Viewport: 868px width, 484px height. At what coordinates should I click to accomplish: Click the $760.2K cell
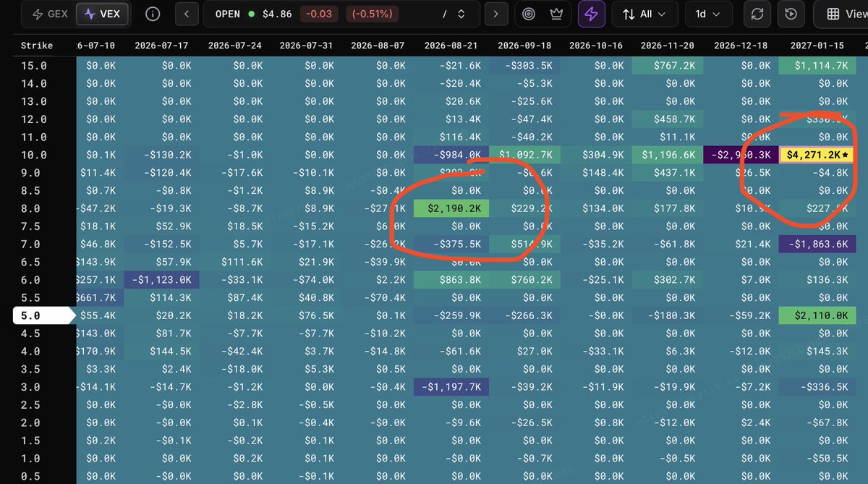coord(524,280)
